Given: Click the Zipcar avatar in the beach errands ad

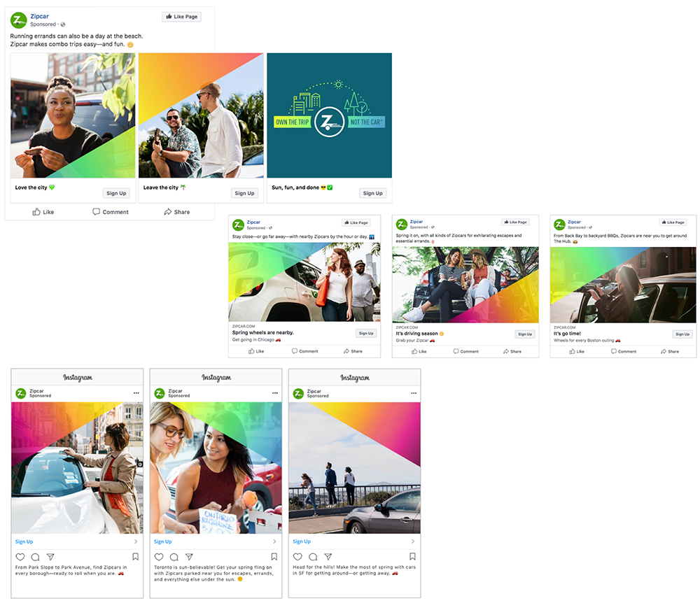Looking at the screenshot, I should (19, 20).
